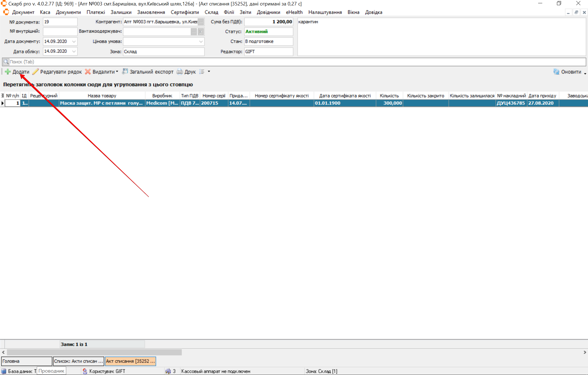The width and height of the screenshot is (588, 375).
Task: Expand the Дата документу date dropdown
Action: coord(74,41)
